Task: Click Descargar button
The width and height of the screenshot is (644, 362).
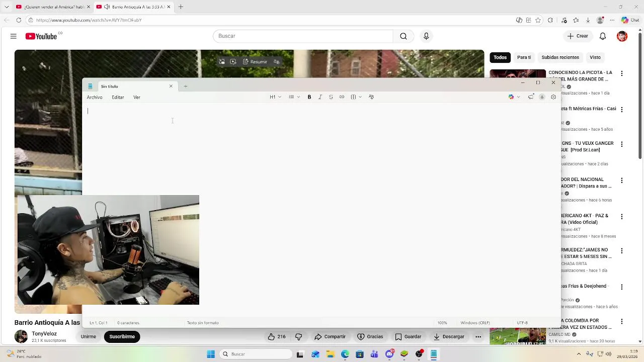Action: [449, 337]
